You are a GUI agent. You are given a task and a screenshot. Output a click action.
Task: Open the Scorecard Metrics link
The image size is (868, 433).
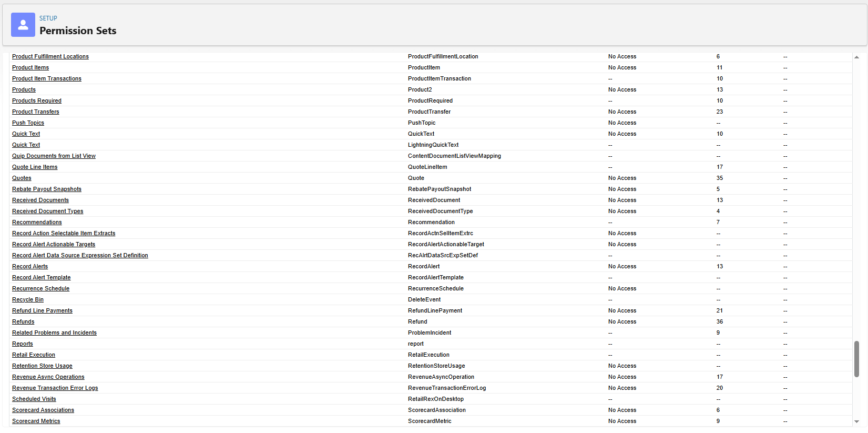click(x=36, y=421)
